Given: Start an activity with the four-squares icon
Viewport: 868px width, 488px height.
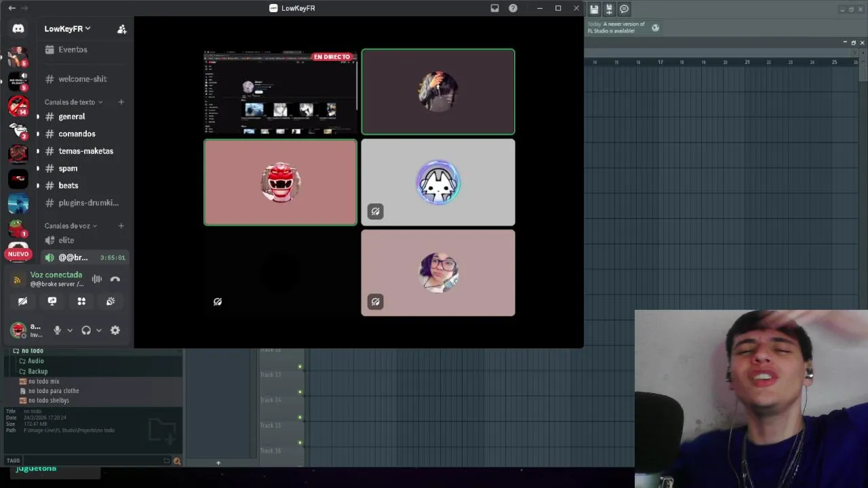Looking at the screenshot, I should click(81, 301).
